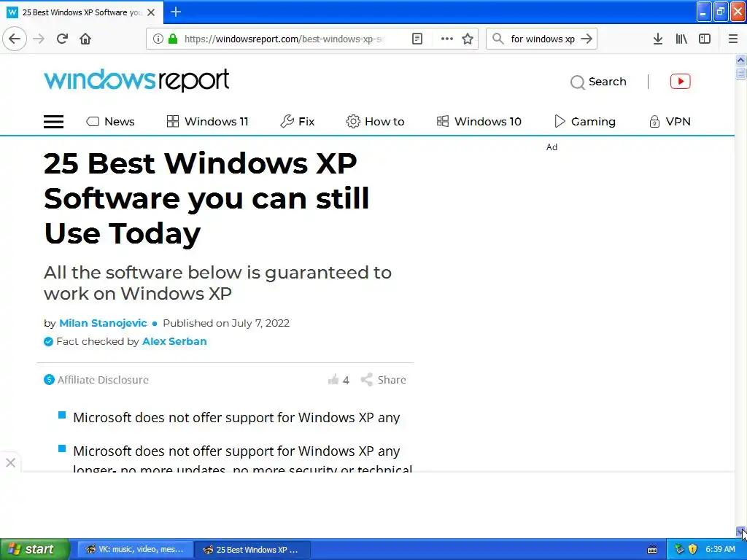Screen dimensions: 747x560
Task: Open the News menu item
Action: pos(110,122)
